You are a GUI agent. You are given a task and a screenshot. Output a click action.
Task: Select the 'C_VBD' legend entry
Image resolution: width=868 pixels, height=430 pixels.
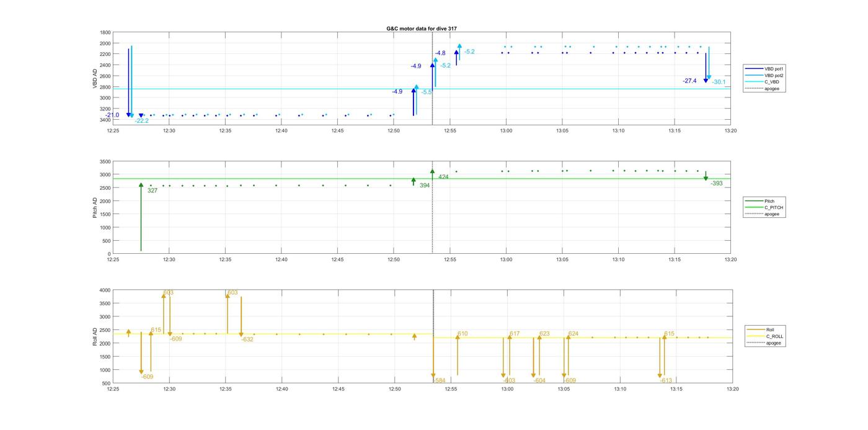(763, 82)
